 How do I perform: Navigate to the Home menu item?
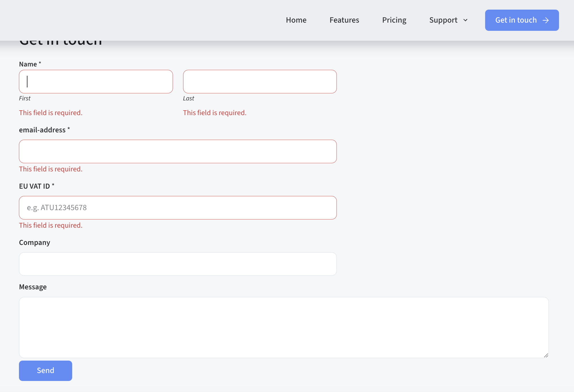click(x=296, y=20)
